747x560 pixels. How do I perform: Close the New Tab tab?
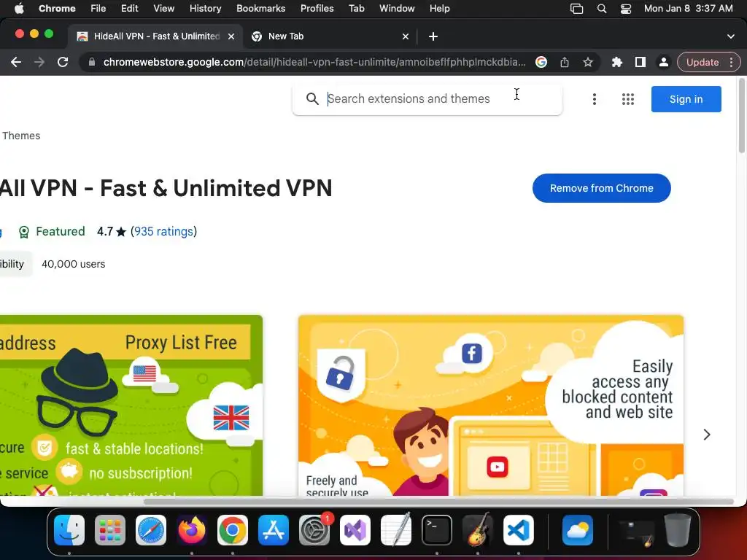[406, 36]
